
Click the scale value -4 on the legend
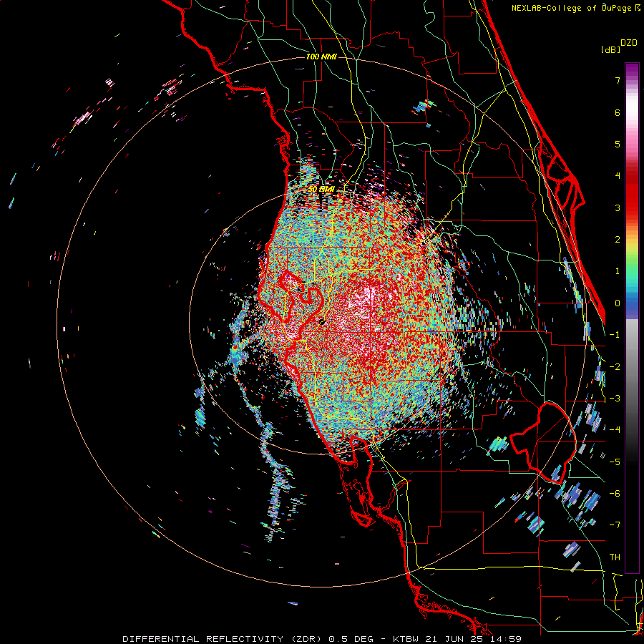pos(615,430)
